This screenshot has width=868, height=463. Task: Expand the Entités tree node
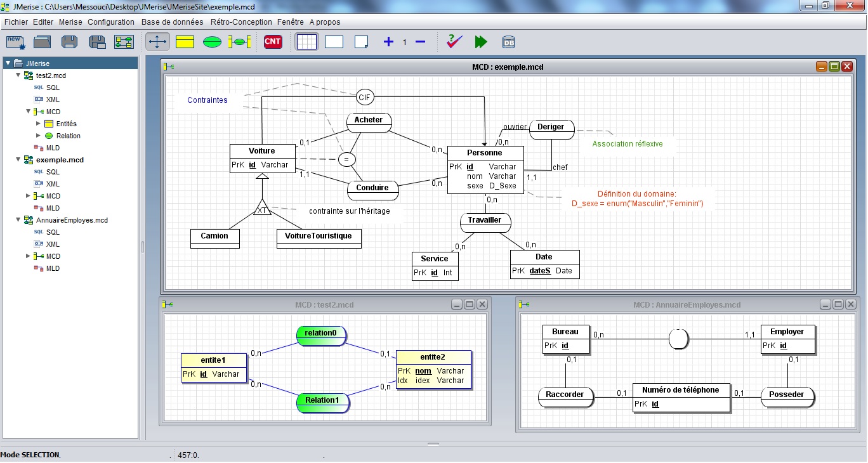(x=38, y=124)
